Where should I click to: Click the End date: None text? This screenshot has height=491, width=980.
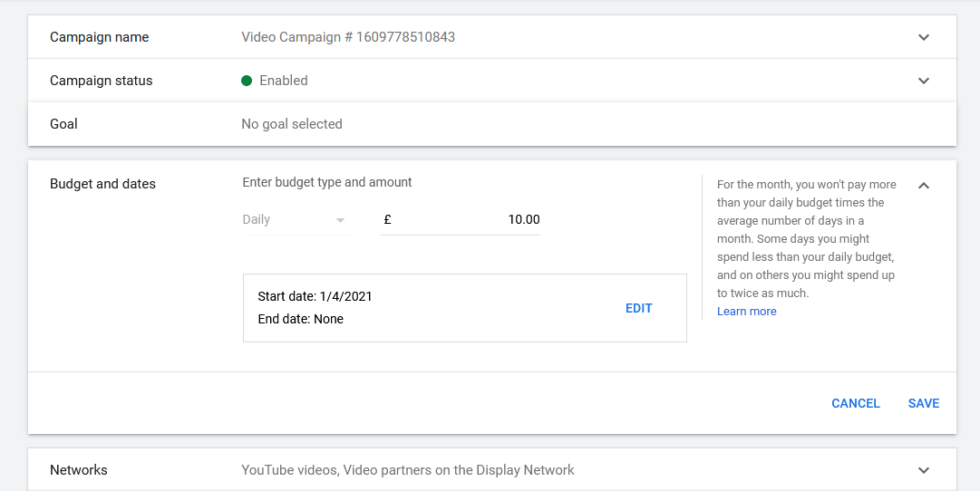tap(301, 319)
